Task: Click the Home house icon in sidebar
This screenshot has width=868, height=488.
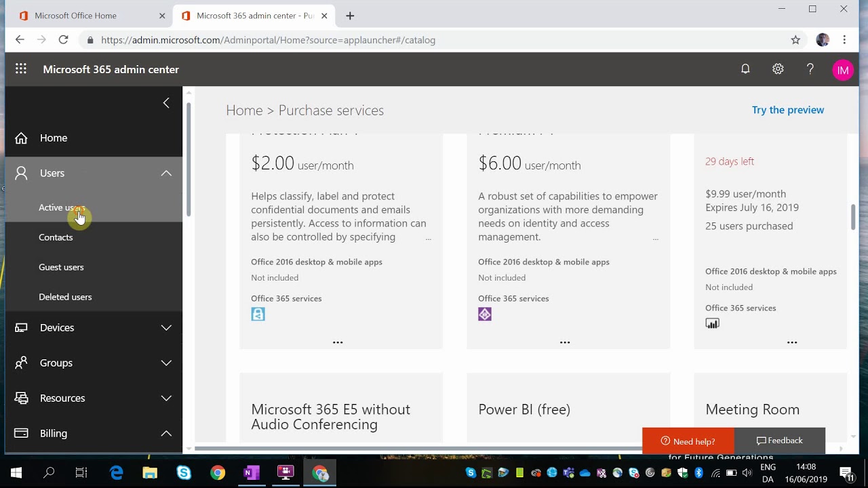Action: (21, 138)
